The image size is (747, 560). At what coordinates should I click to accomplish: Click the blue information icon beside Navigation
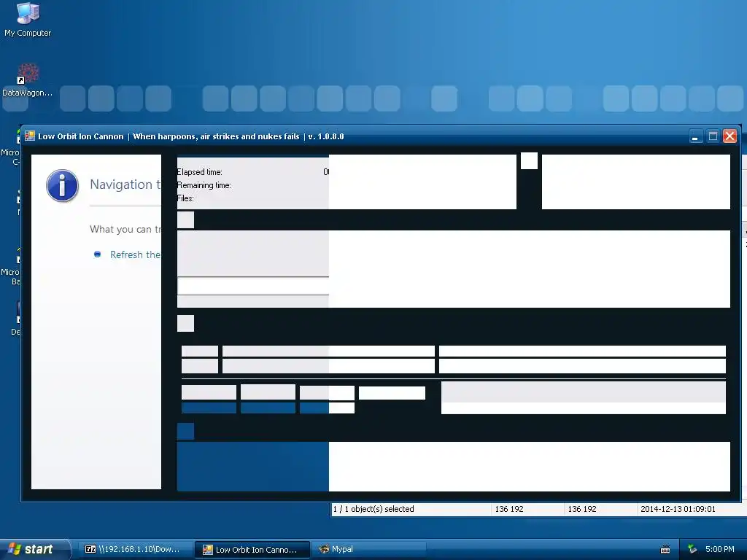point(63,186)
